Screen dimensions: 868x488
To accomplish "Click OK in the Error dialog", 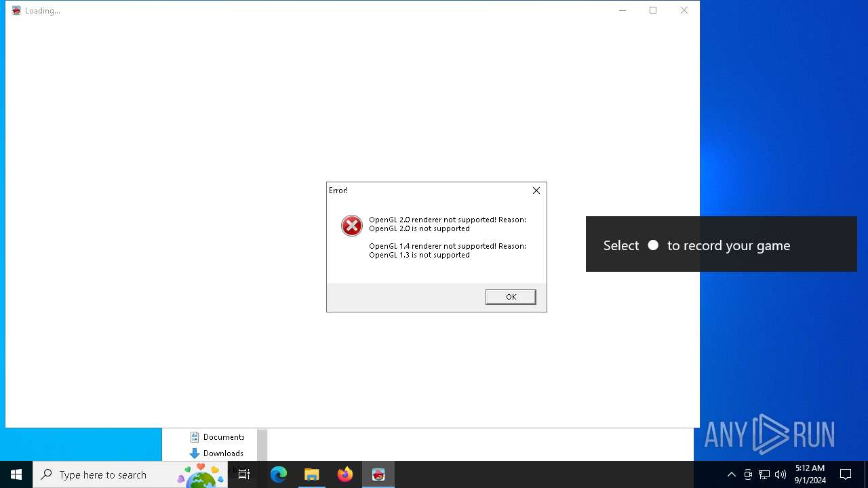I will (511, 297).
